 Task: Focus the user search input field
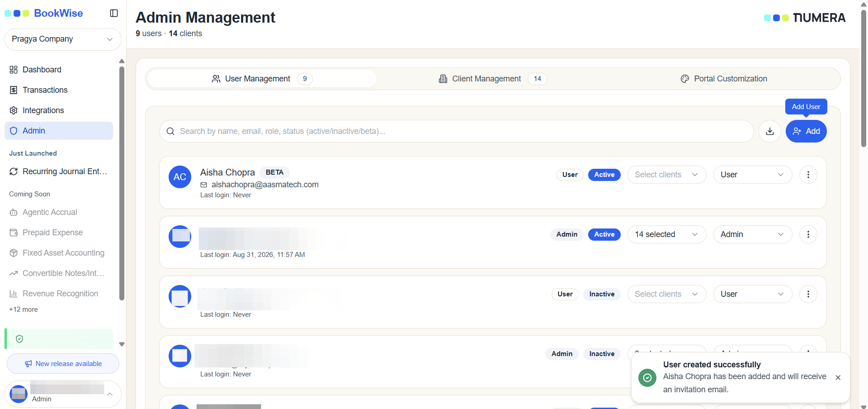pyautogui.click(x=457, y=131)
